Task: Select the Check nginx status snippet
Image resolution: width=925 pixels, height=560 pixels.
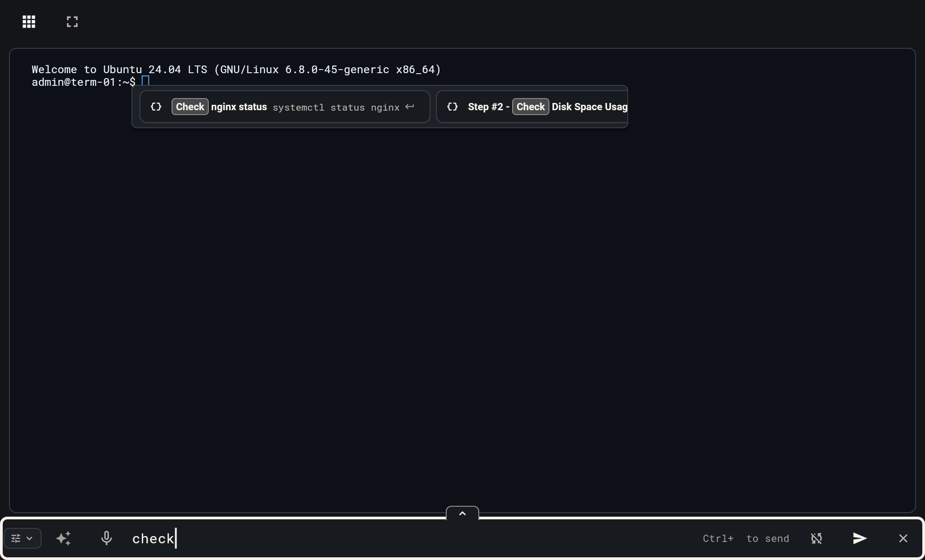Action: point(285,107)
